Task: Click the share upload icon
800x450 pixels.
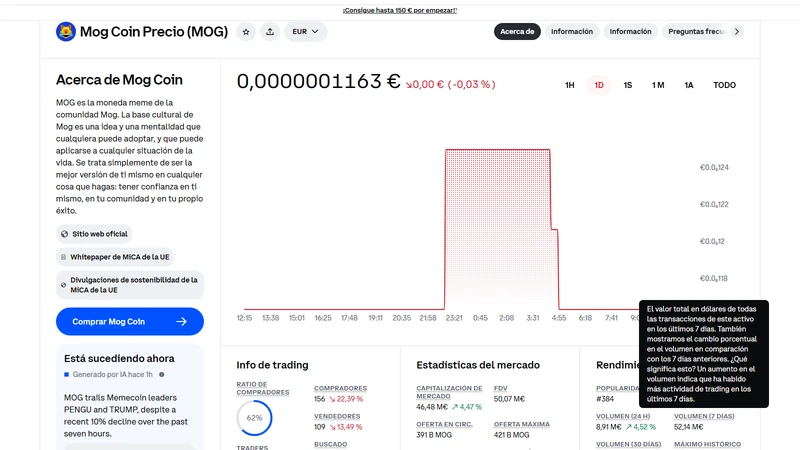Action: click(x=270, y=32)
